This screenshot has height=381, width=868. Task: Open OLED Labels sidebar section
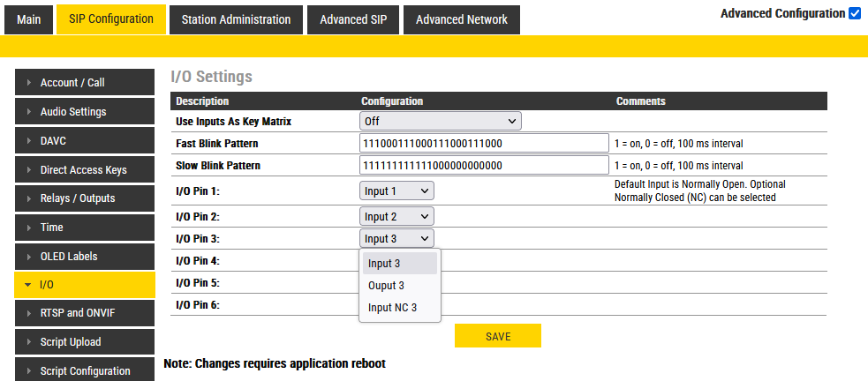pos(85,257)
